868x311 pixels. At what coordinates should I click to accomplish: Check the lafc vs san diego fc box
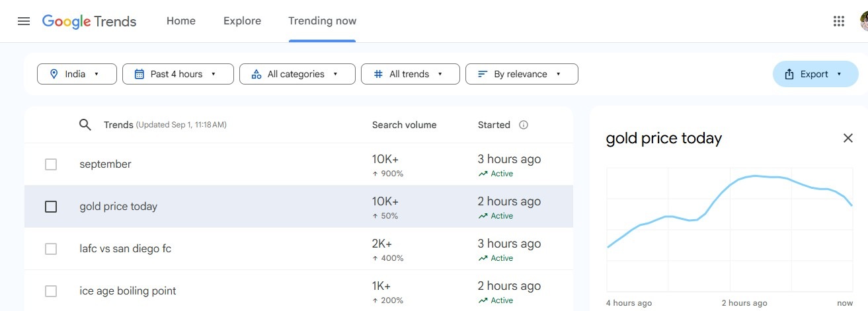point(51,249)
